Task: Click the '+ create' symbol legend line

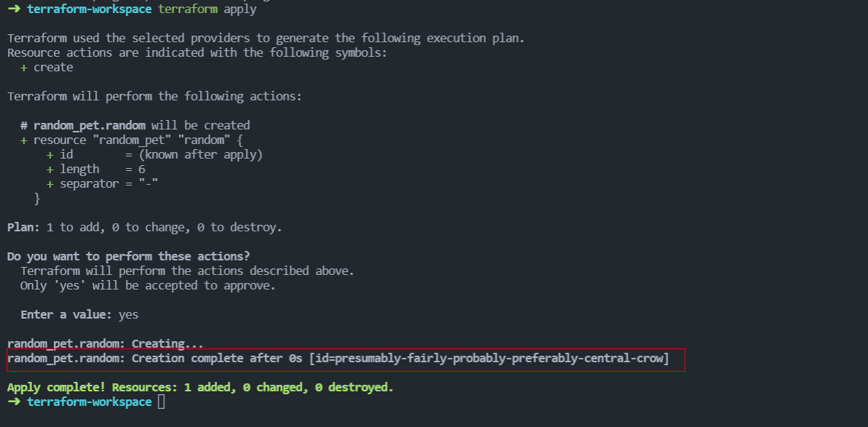Action: 47,68
